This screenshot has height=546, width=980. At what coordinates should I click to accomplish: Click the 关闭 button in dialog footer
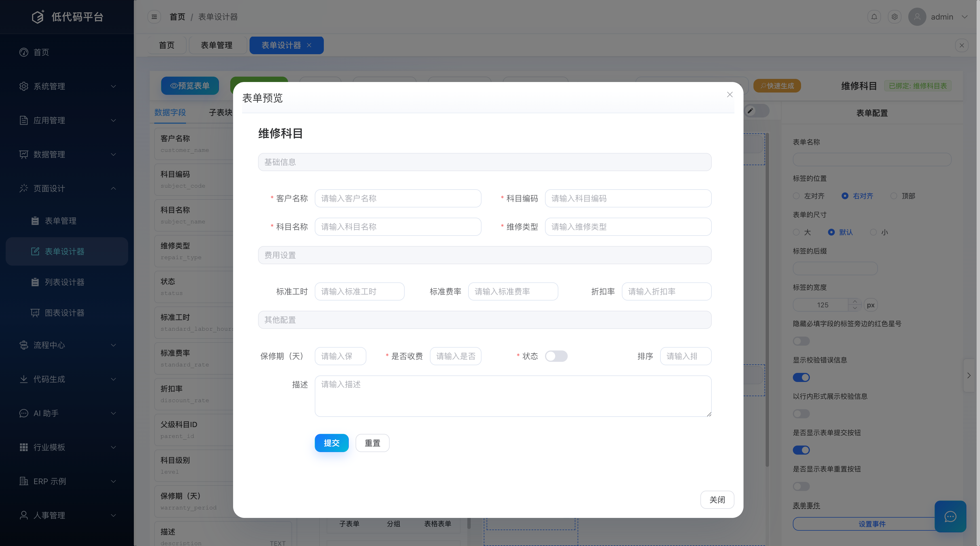[x=717, y=499]
